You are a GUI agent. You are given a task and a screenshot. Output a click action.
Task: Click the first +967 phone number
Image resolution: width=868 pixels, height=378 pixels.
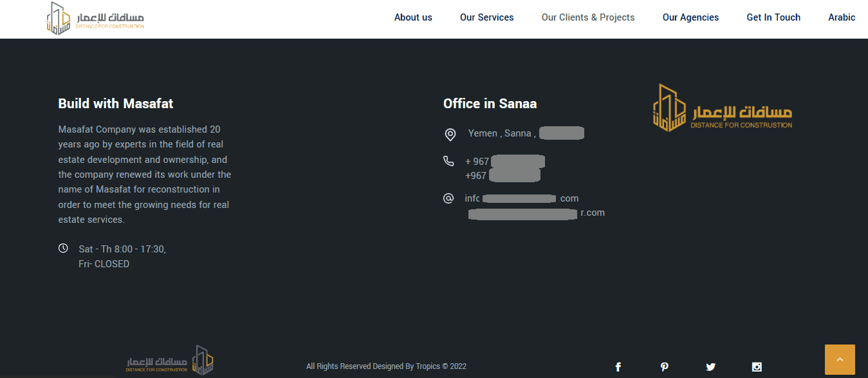pos(505,162)
